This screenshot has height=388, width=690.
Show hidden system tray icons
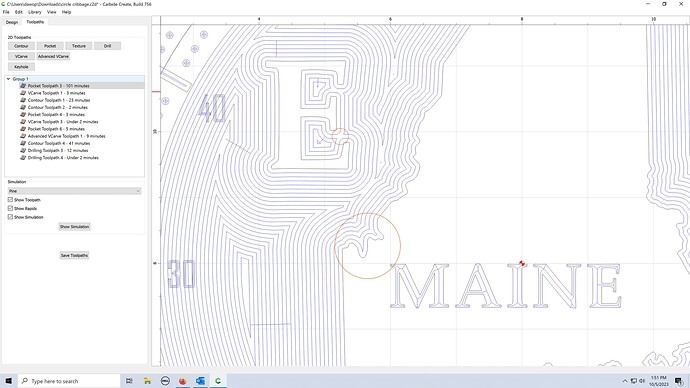point(625,381)
